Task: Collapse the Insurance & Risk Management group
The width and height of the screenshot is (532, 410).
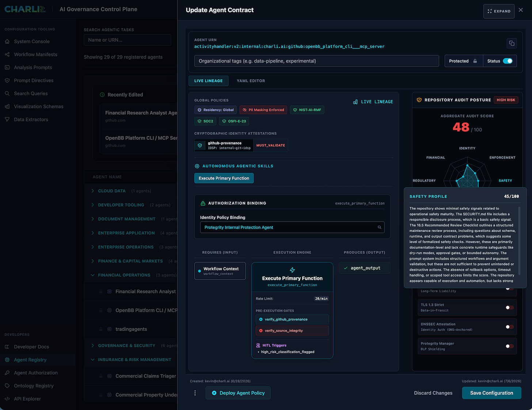Action: (x=92, y=360)
